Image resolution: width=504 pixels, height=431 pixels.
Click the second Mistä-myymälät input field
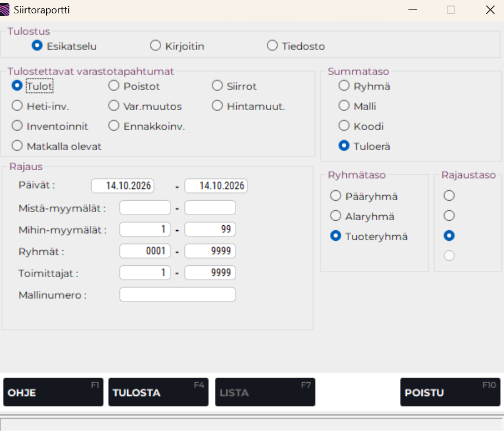point(210,208)
